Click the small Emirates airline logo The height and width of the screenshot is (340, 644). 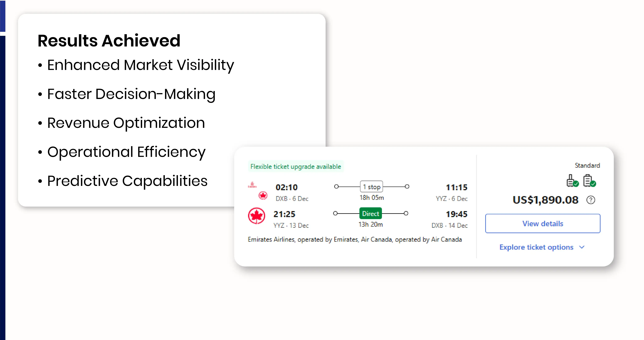tap(252, 185)
